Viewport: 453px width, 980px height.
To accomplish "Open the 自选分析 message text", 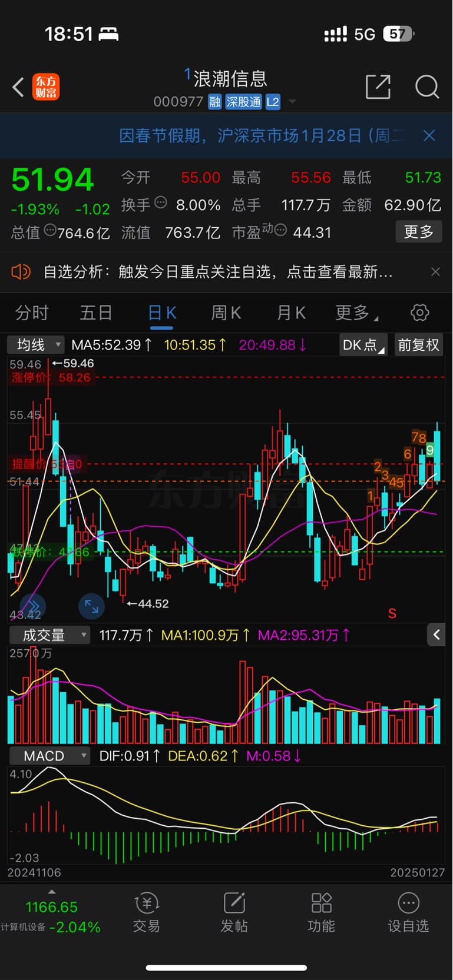I will [x=218, y=272].
